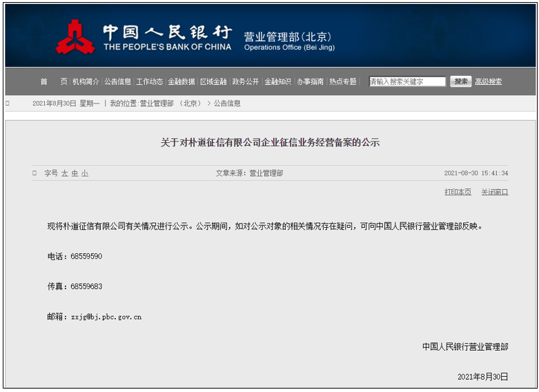The image size is (539, 392).
Task: Click the Operations Office (Bei Jing) header text
Action: pyautogui.click(x=289, y=48)
